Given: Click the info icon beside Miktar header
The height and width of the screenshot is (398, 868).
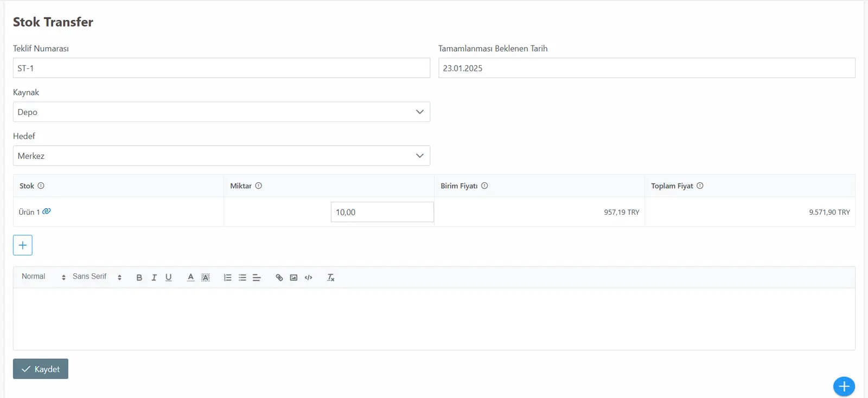Looking at the screenshot, I should coord(258,185).
